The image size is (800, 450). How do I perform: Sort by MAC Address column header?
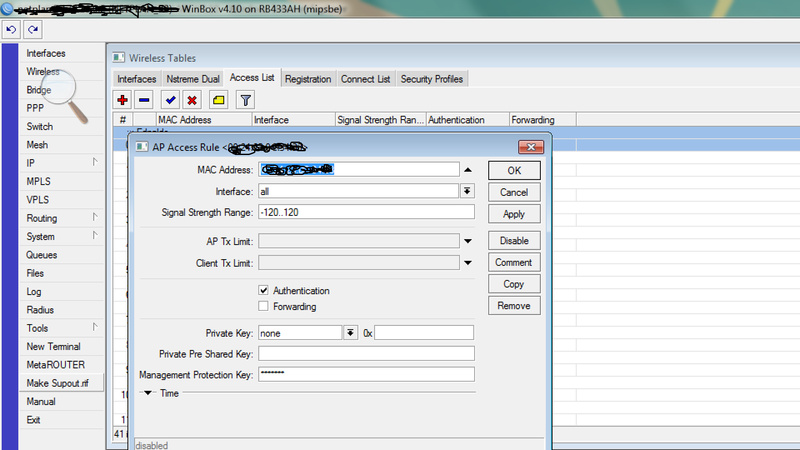(204, 120)
